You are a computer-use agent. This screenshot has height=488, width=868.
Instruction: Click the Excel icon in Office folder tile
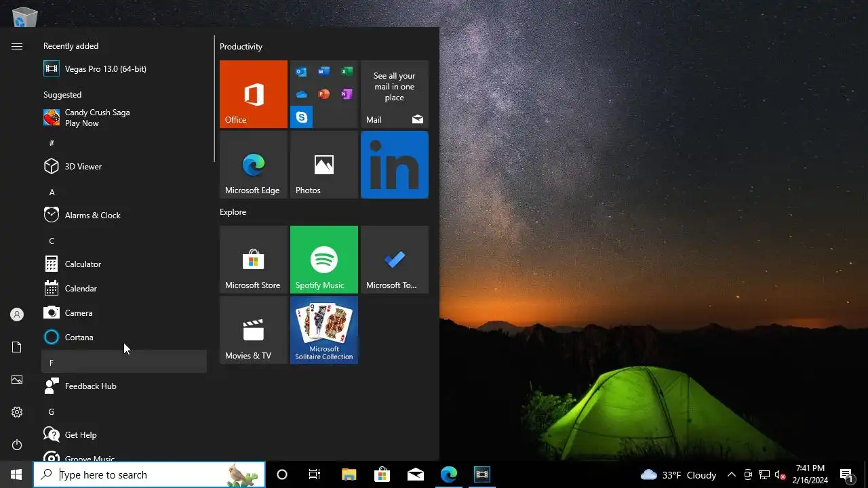[x=347, y=72]
